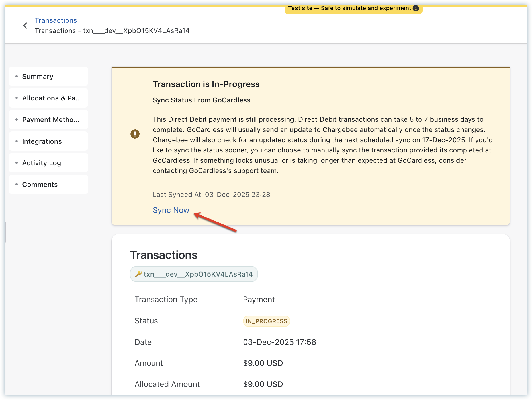The height and width of the screenshot is (400, 532).
Task: Open Allocations & Payments section
Action: click(52, 98)
